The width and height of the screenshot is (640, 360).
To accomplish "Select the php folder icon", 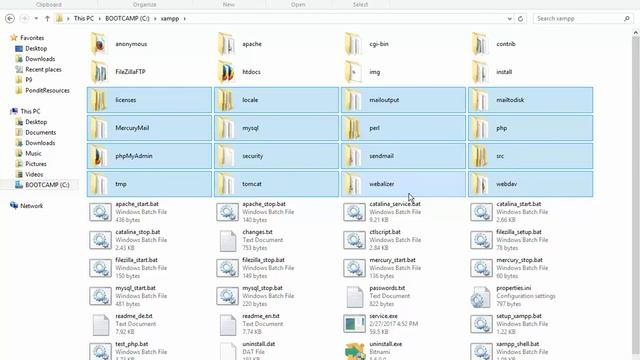I will pyautogui.click(x=480, y=128).
